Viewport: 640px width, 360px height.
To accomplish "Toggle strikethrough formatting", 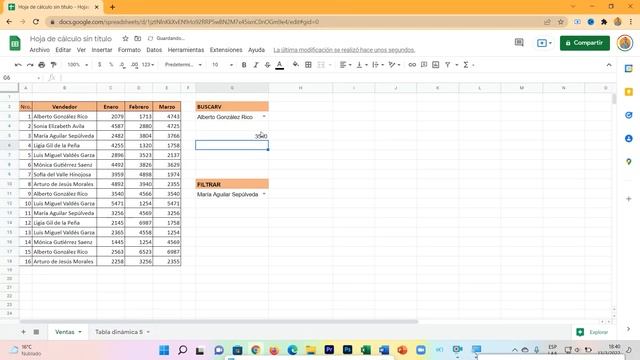I will pos(268,65).
